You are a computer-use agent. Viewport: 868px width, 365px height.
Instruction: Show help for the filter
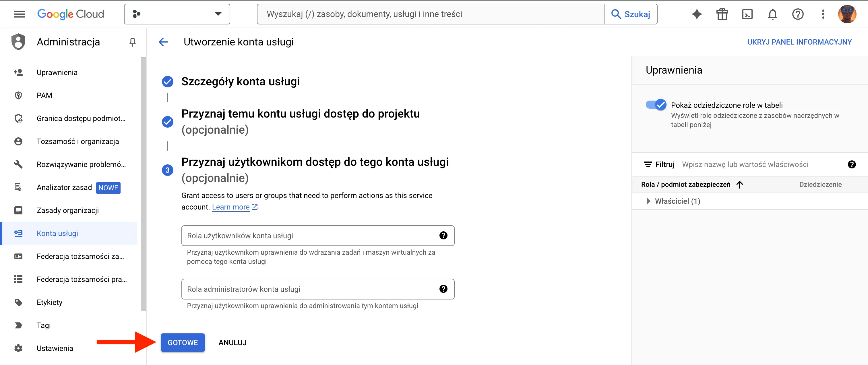(x=851, y=164)
